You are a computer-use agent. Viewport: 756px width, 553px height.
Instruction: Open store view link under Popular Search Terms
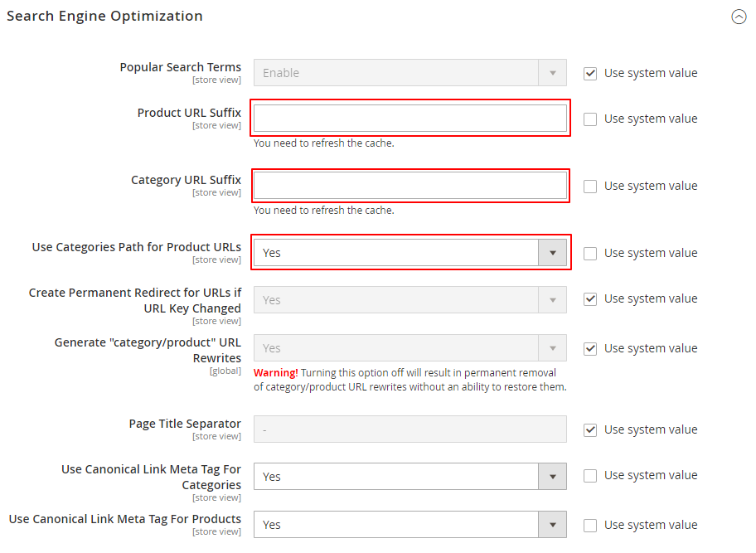tap(216, 80)
